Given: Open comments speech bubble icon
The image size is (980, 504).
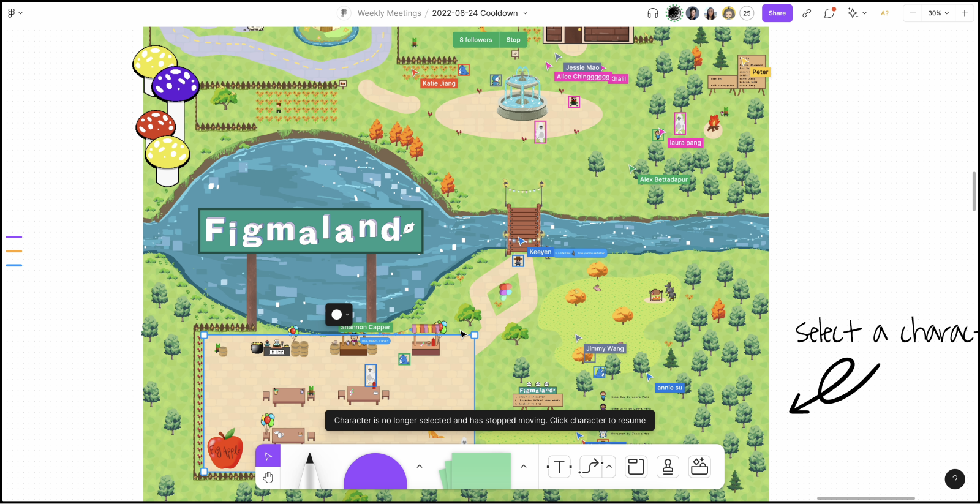Looking at the screenshot, I should click(829, 13).
